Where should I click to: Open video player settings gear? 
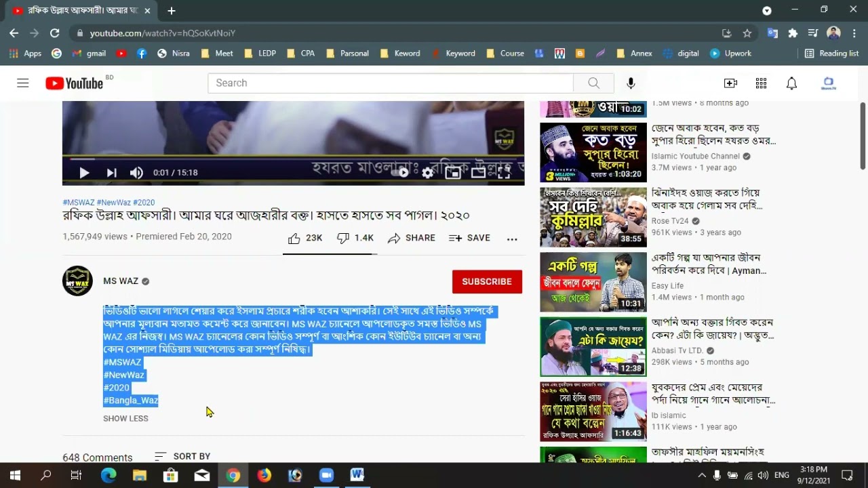427,173
